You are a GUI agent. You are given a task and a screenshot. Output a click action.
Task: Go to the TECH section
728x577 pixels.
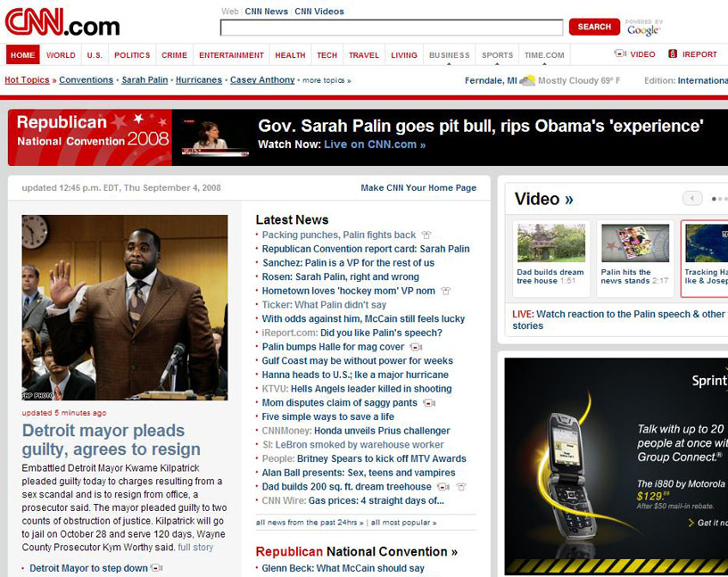coord(327,54)
